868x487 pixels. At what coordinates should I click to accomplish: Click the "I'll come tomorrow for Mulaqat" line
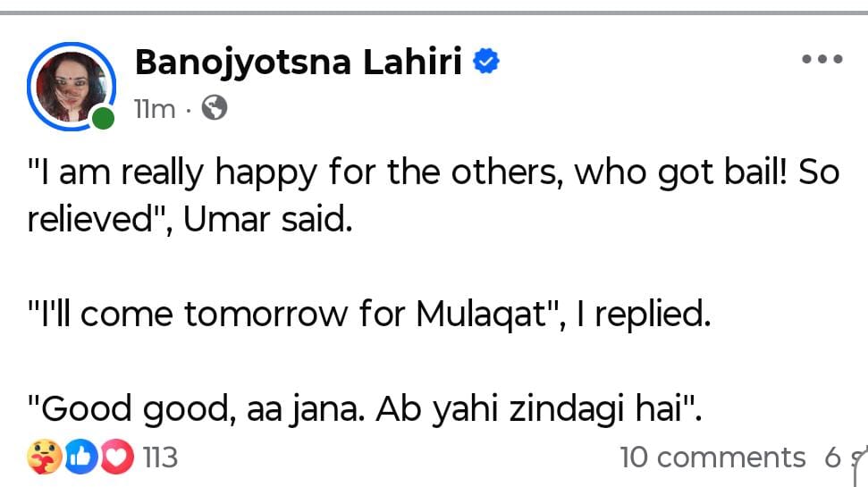tap(368, 315)
